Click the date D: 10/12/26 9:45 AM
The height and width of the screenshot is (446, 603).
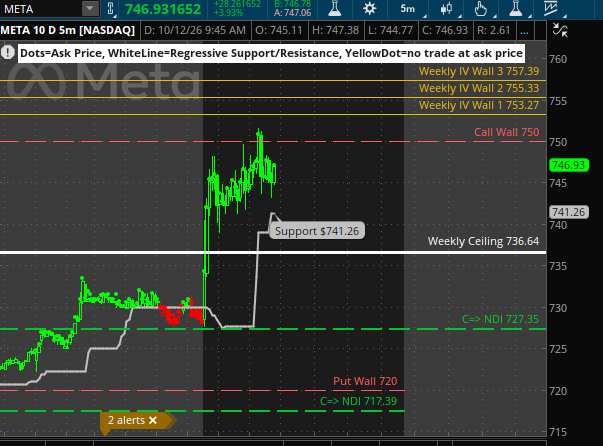[x=195, y=30]
